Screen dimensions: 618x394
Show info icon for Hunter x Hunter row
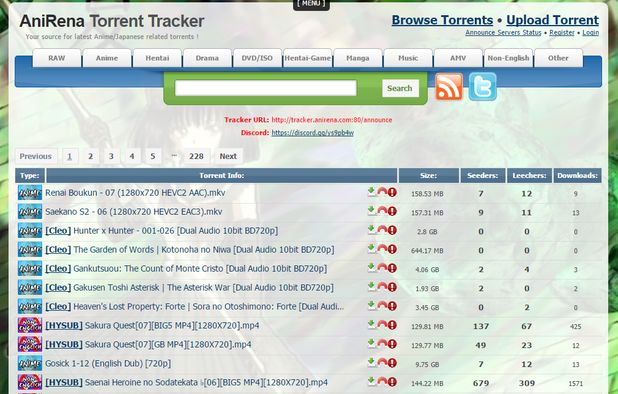click(x=392, y=230)
